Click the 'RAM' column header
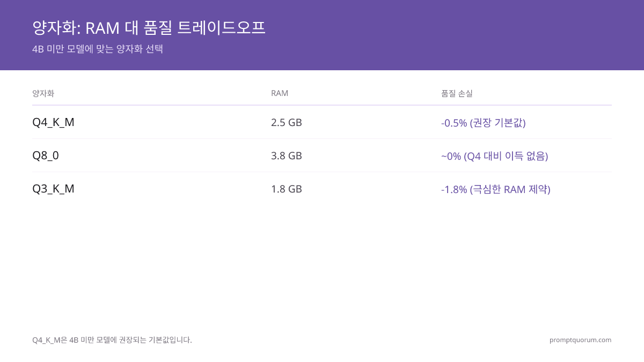This screenshot has height=362, width=644. (280, 93)
